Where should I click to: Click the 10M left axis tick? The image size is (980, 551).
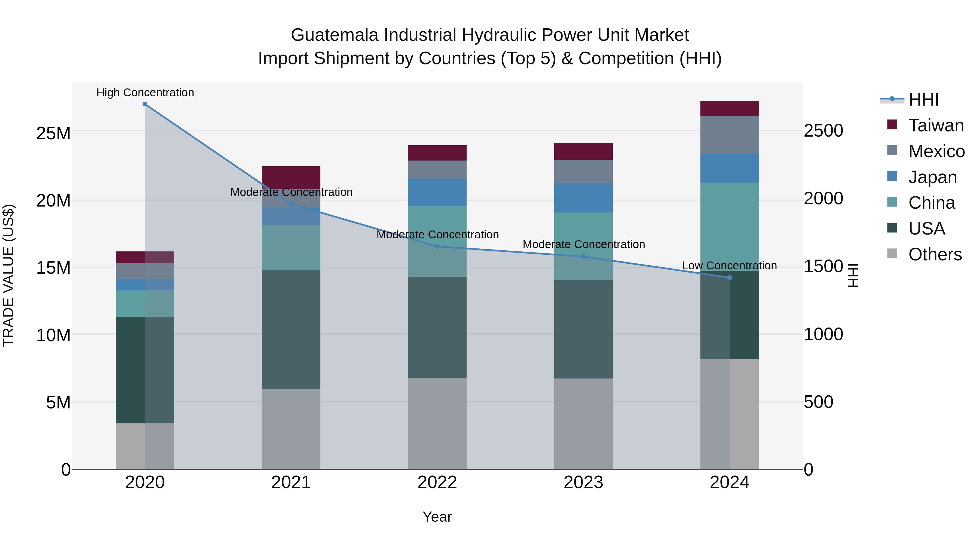coord(53,335)
